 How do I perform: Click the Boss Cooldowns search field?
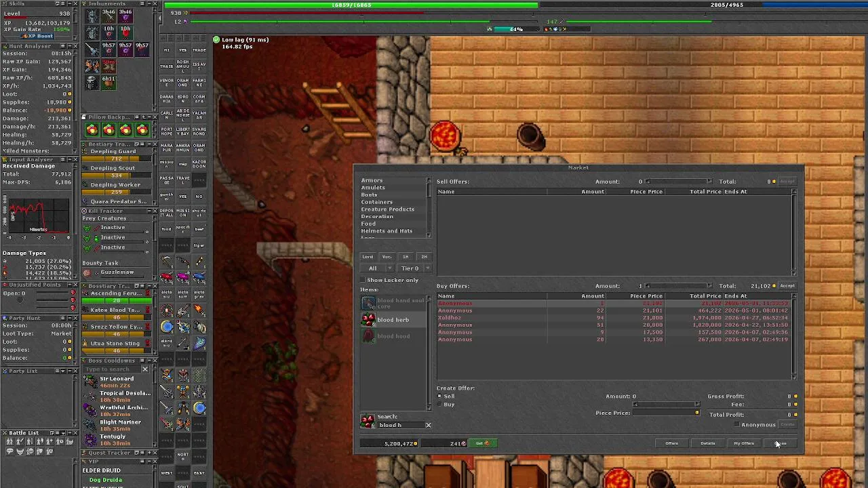tap(112, 369)
